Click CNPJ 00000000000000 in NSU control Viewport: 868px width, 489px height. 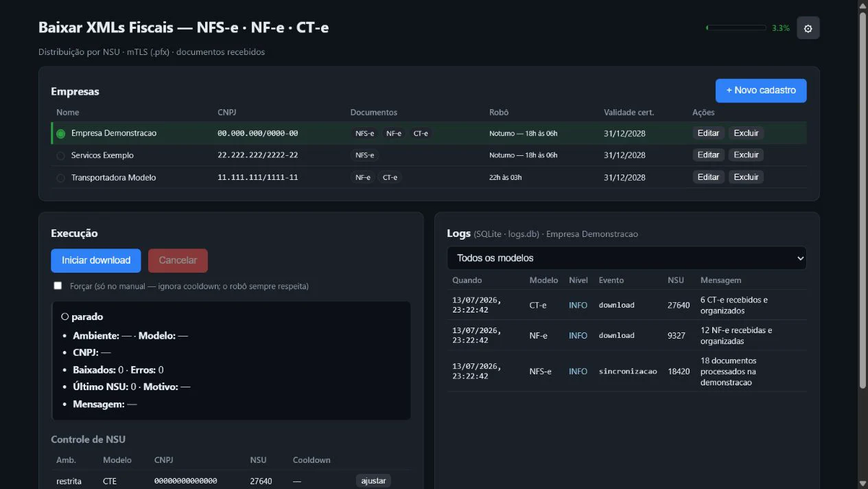186,481
